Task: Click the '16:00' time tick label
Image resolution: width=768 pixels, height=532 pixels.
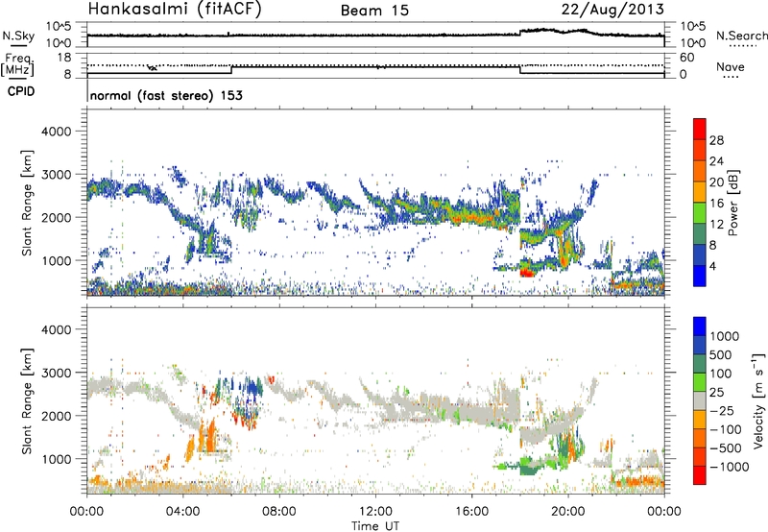Action: pos(471,511)
